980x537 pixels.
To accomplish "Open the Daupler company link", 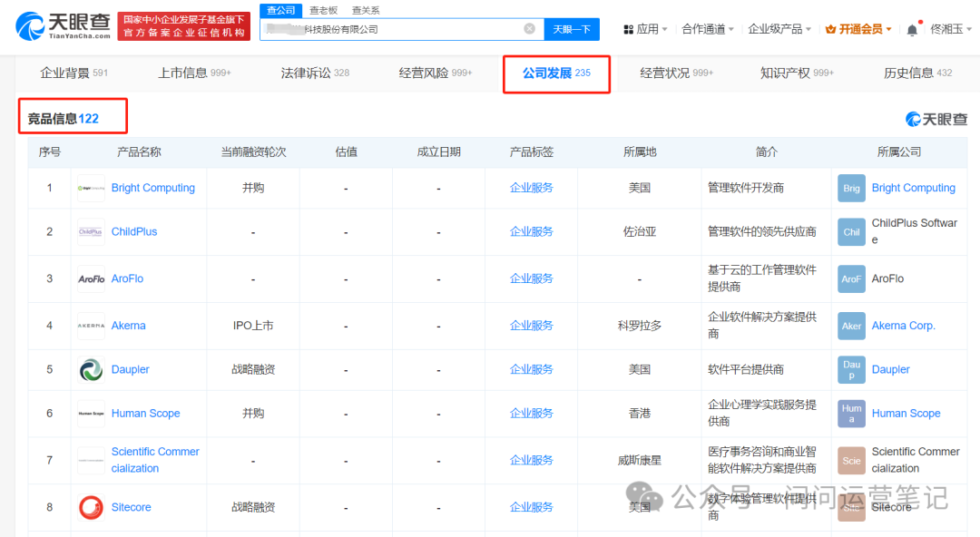I will tap(891, 369).
